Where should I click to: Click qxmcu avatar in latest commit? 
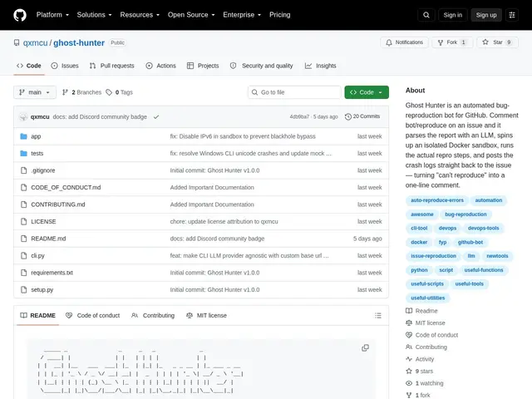click(23, 116)
